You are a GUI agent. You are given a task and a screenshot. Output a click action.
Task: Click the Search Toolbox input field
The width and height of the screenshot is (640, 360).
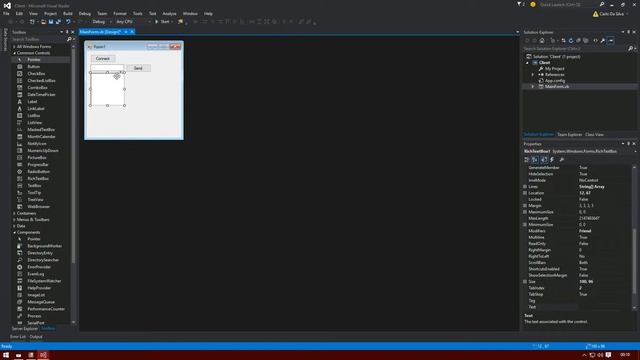pyautogui.click(x=39, y=39)
